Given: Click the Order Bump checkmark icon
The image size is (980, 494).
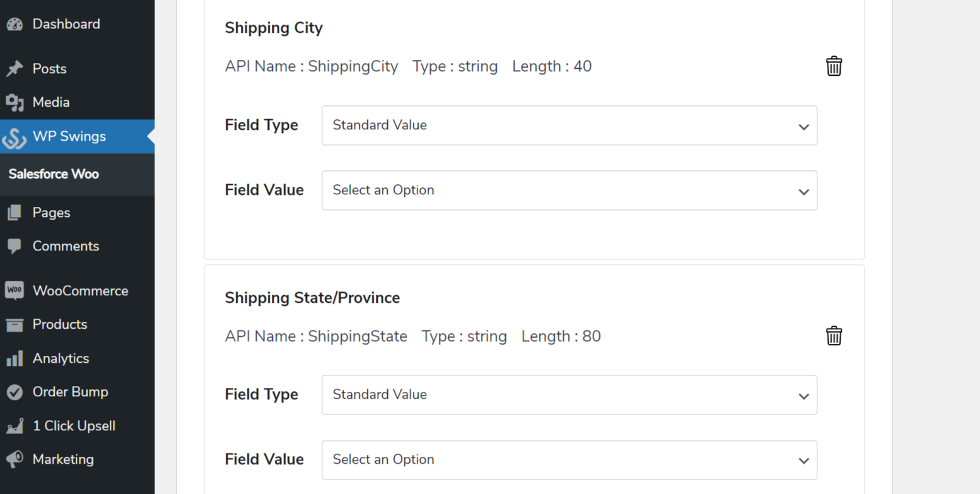Looking at the screenshot, I should 15,392.
